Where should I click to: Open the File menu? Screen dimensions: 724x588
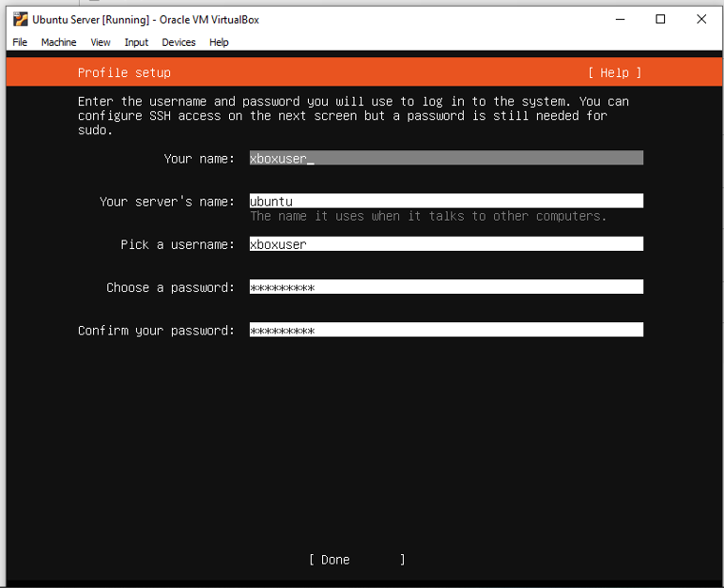[x=21, y=42]
